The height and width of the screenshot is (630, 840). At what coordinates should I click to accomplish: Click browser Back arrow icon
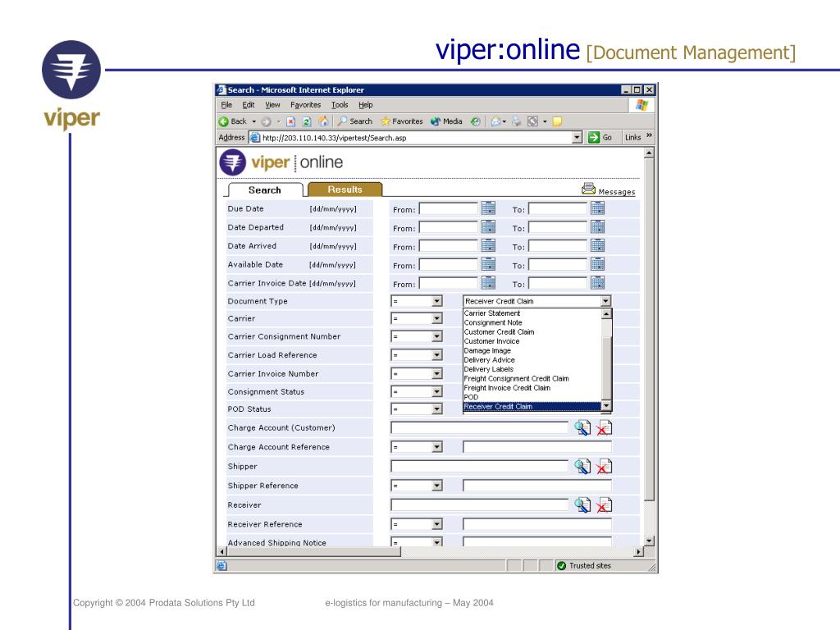223,121
